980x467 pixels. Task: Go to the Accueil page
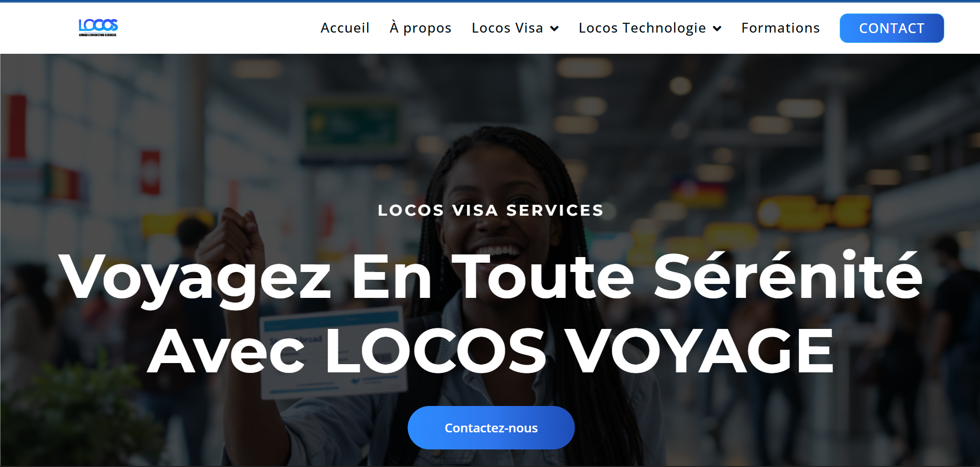coord(345,28)
